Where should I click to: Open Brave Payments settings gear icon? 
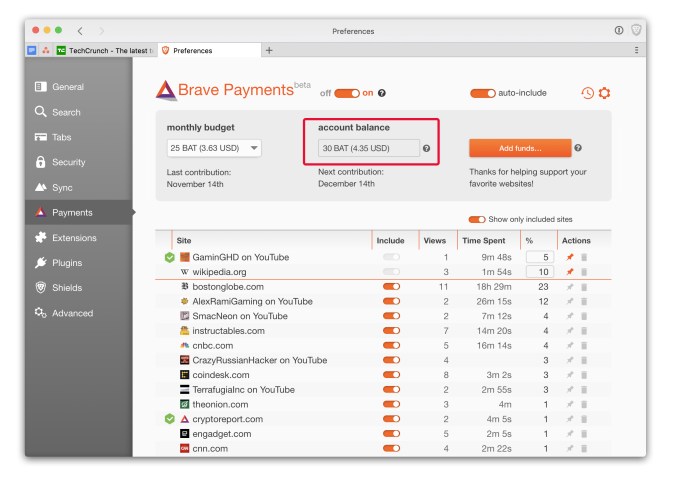pos(604,93)
